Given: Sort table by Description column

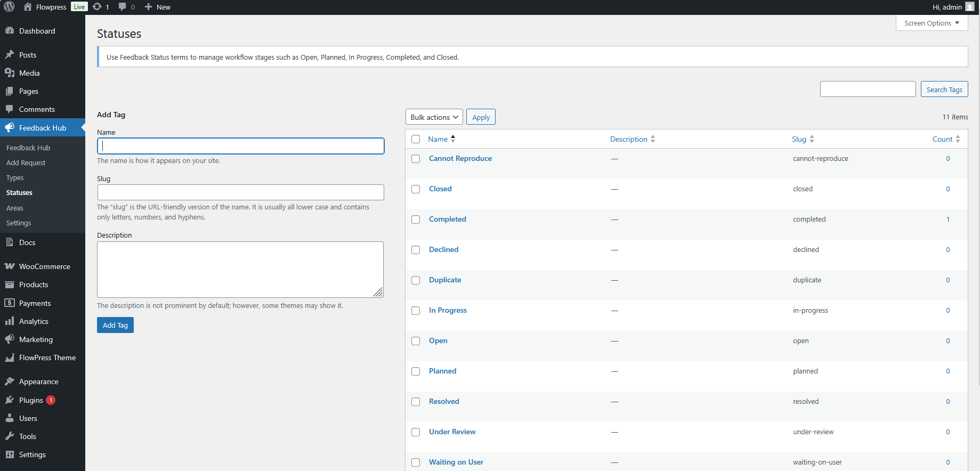Looking at the screenshot, I should 632,139.
